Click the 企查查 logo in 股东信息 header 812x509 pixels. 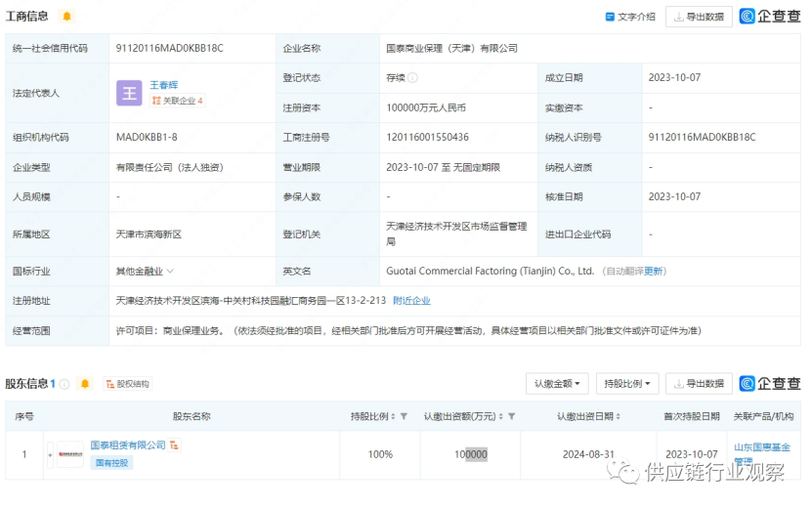coord(770,384)
